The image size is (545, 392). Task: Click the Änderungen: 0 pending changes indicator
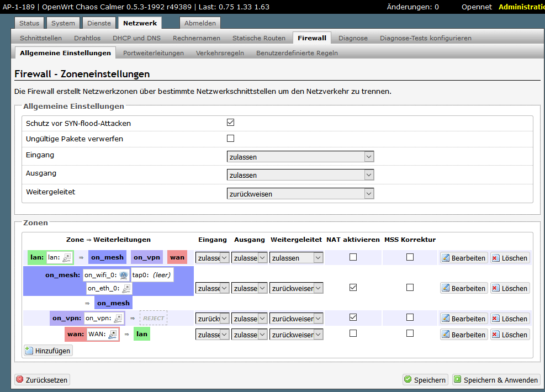pyautogui.click(x=412, y=7)
